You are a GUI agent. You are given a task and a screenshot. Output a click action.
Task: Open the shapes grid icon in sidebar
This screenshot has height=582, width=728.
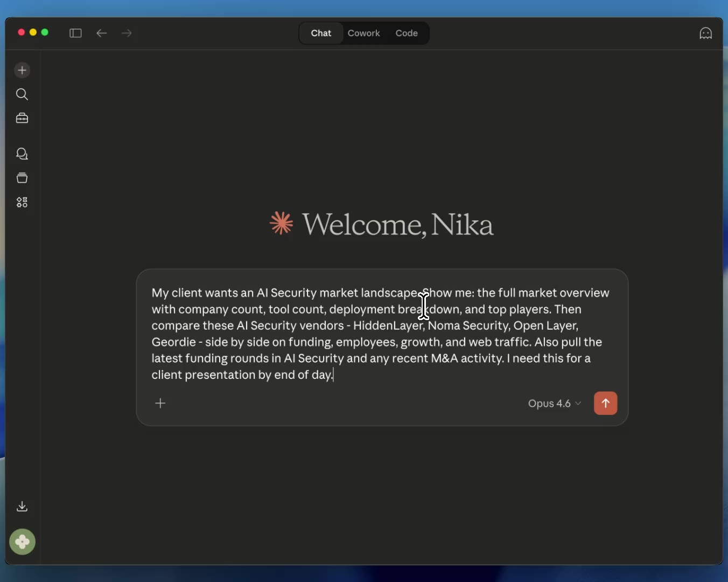(22, 202)
